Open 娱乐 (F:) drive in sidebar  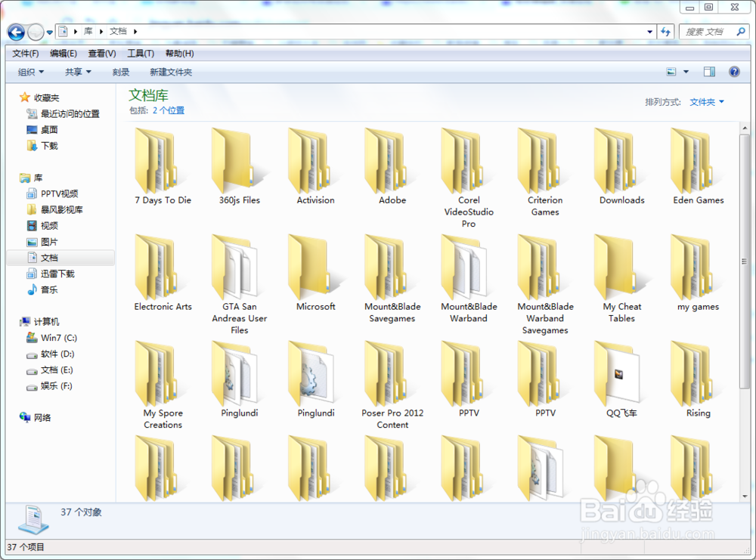pyautogui.click(x=50, y=386)
